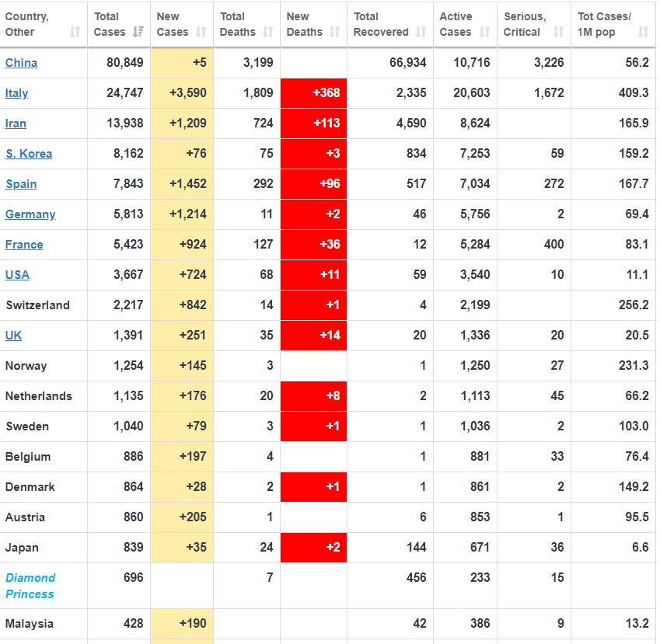Go to the Spain country page

click(21, 184)
